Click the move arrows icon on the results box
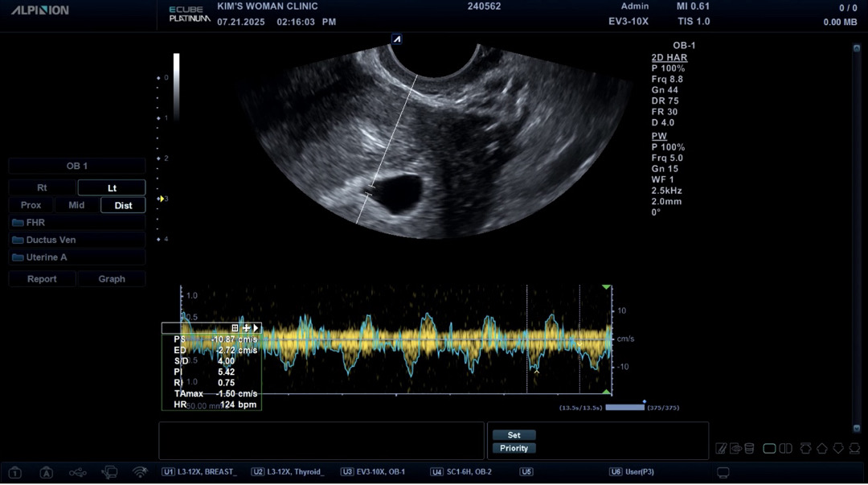The width and height of the screenshot is (868, 485). [246, 328]
